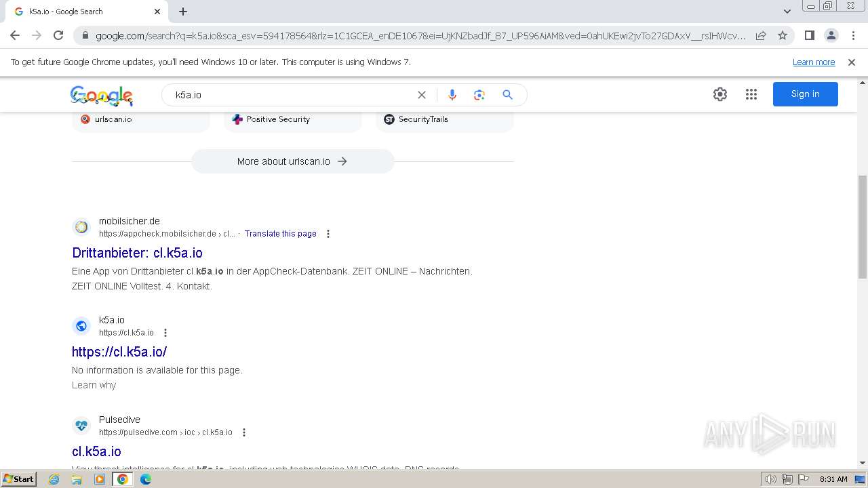This screenshot has height=488, width=868.
Task: Open the Pulsedive cl.k5a.io result
Action: point(96,451)
